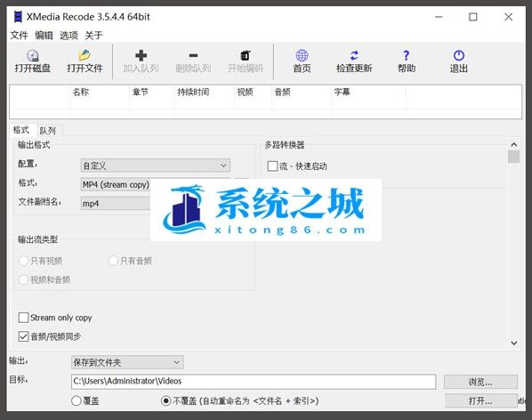The image size is (532, 420).
Task: Click the 目标 path input field
Action: pyautogui.click(x=254, y=382)
